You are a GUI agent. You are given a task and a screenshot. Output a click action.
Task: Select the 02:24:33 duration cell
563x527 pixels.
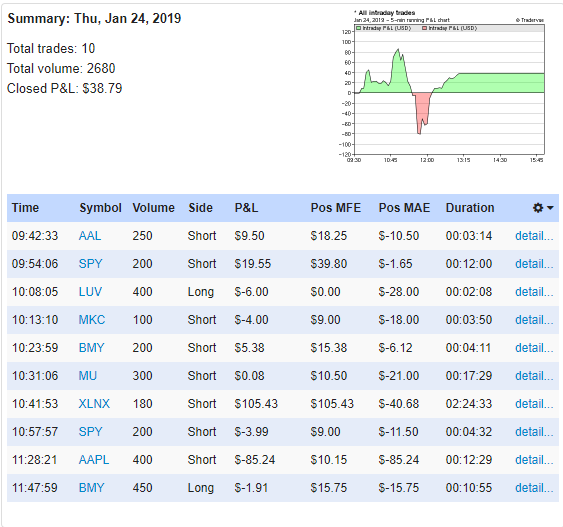(469, 404)
